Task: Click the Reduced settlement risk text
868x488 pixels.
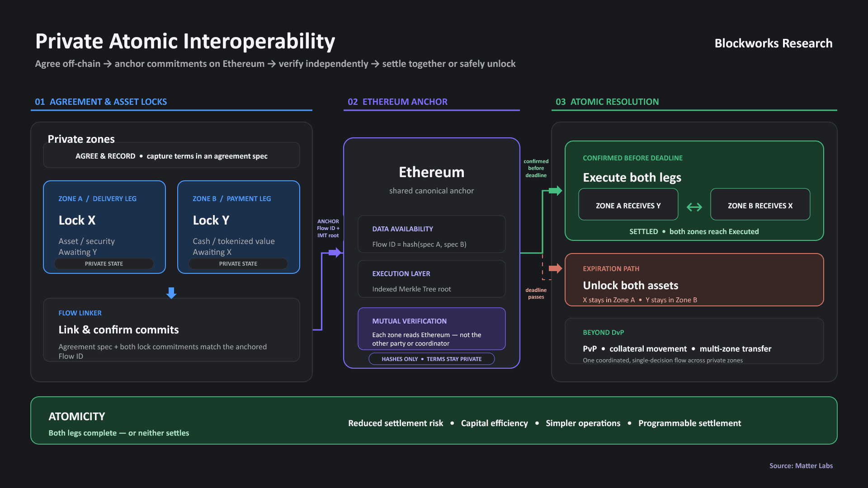Action: pos(396,423)
